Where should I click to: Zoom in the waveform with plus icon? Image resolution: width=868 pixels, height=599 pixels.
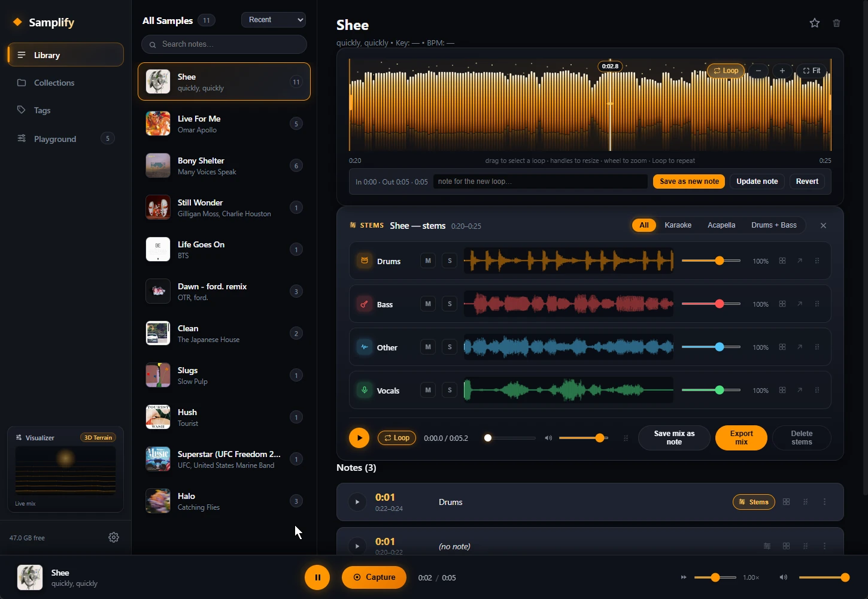pos(782,71)
